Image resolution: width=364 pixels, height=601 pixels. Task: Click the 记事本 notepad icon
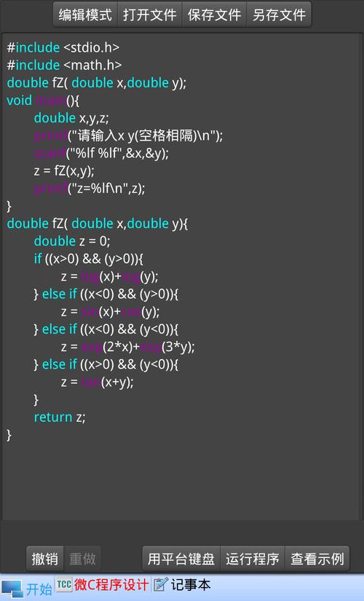pyautogui.click(x=161, y=584)
